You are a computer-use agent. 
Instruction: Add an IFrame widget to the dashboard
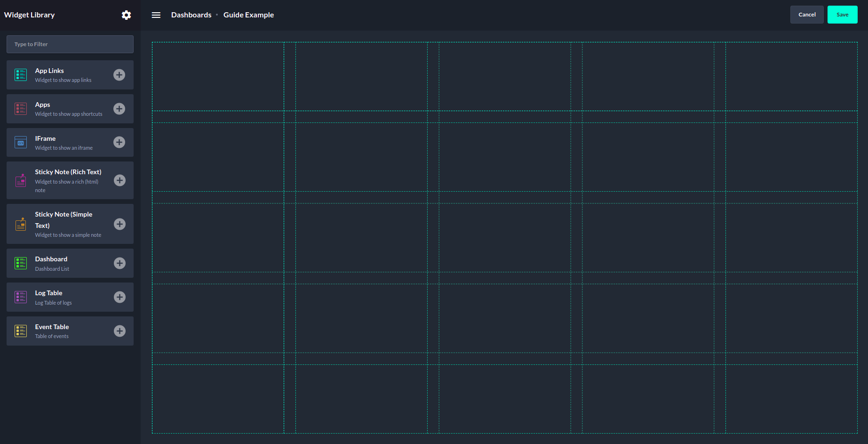pos(119,142)
